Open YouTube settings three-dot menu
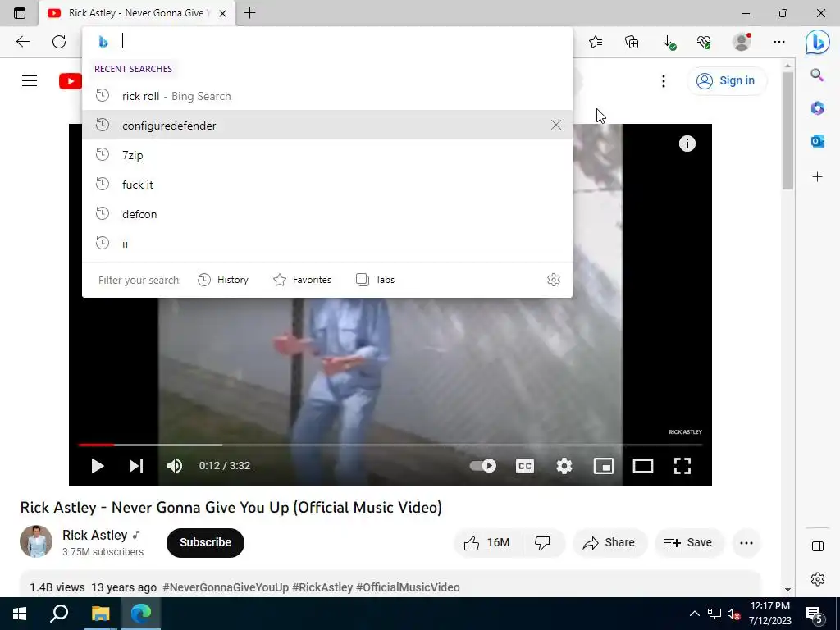The width and height of the screenshot is (840, 630). pyautogui.click(x=663, y=81)
